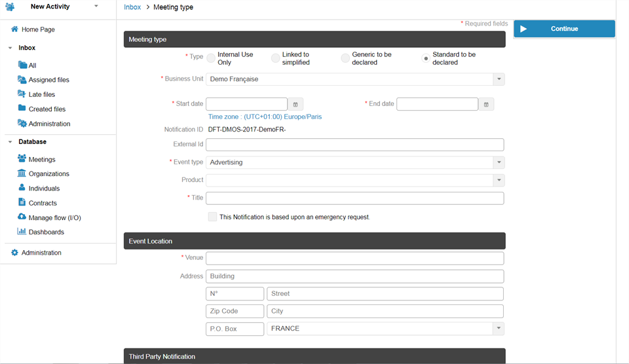Click the Created files folder icon
Image resolution: width=629 pixels, height=364 pixels.
click(22, 108)
